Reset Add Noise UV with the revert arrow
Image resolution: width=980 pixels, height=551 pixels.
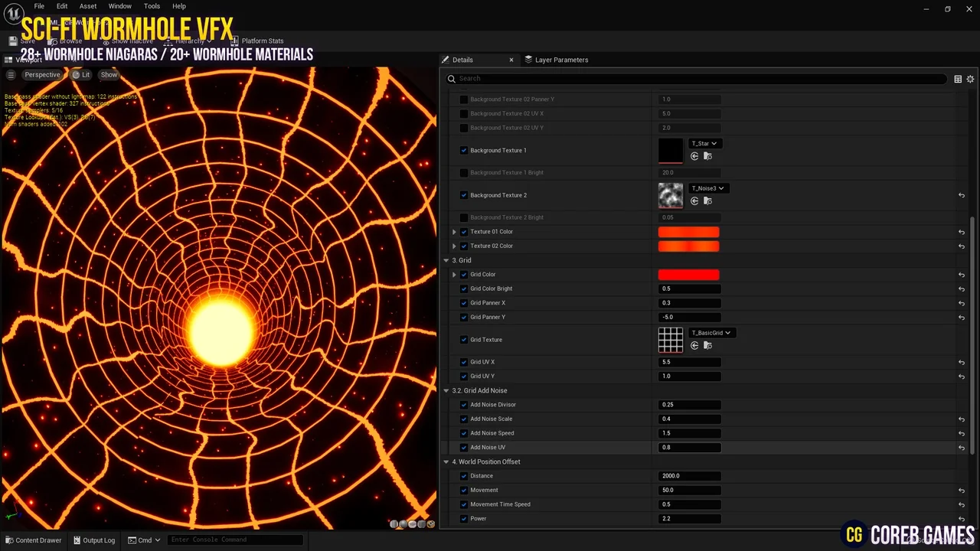(962, 448)
